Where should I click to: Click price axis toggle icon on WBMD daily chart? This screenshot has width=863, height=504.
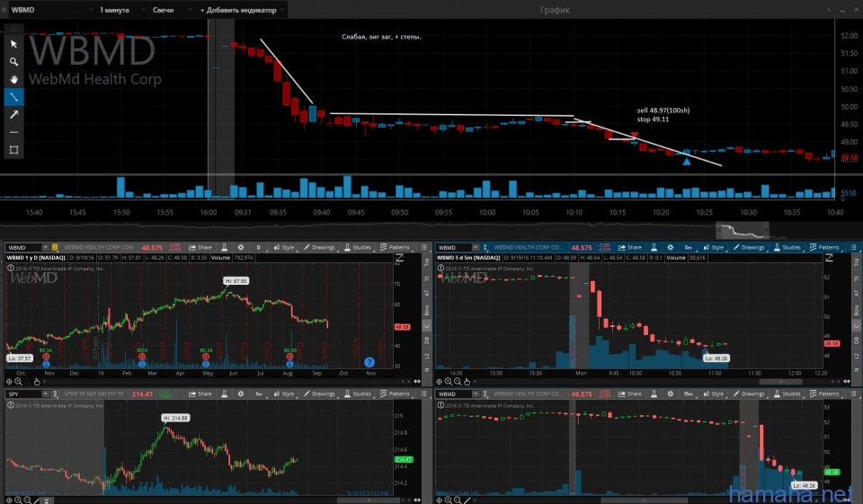[x=399, y=258]
